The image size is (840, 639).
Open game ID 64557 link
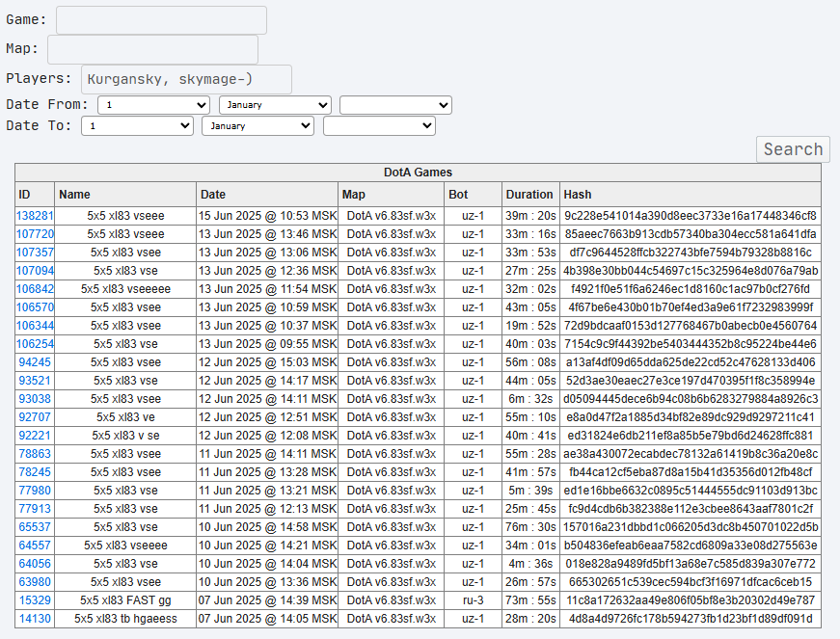tap(35, 546)
